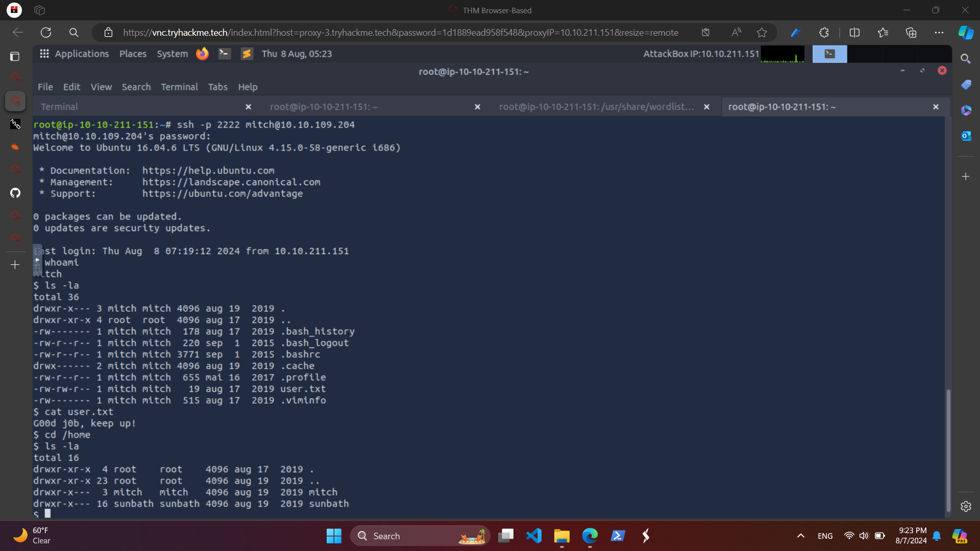
Task: Click the read aloud icon in address bar
Action: [x=736, y=33]
